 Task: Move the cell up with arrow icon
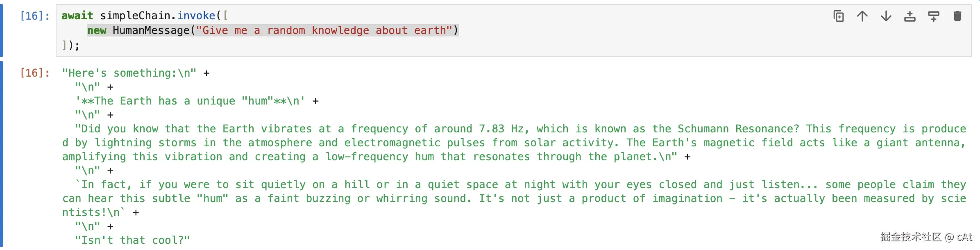tap(862, 16)
